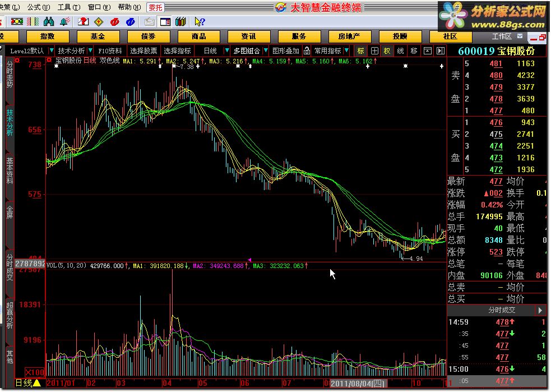This screenshot has height=392, width=551.
Task: Open the binoculars search tool
Action: pyautogui.click(x=49, y=22)
